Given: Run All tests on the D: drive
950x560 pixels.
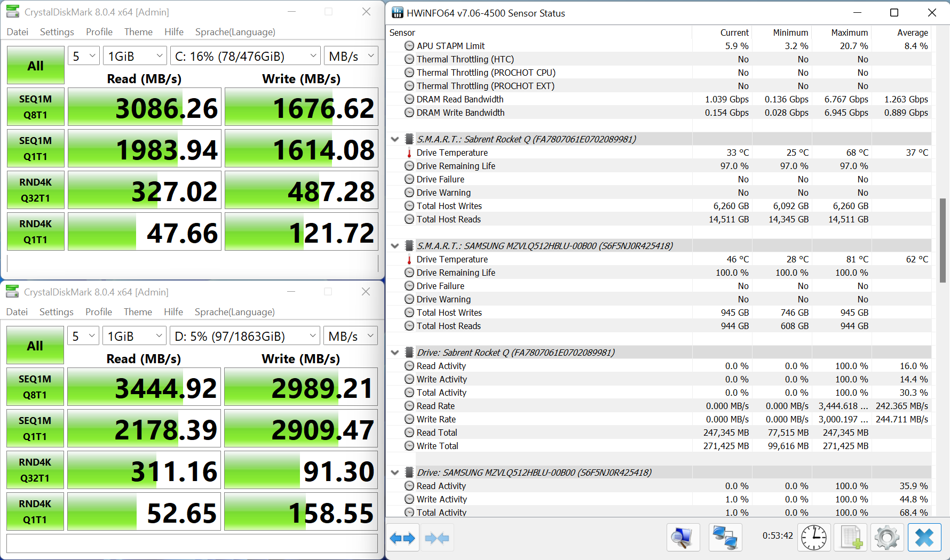Looking at the screenshot, I should coord(35,346).
